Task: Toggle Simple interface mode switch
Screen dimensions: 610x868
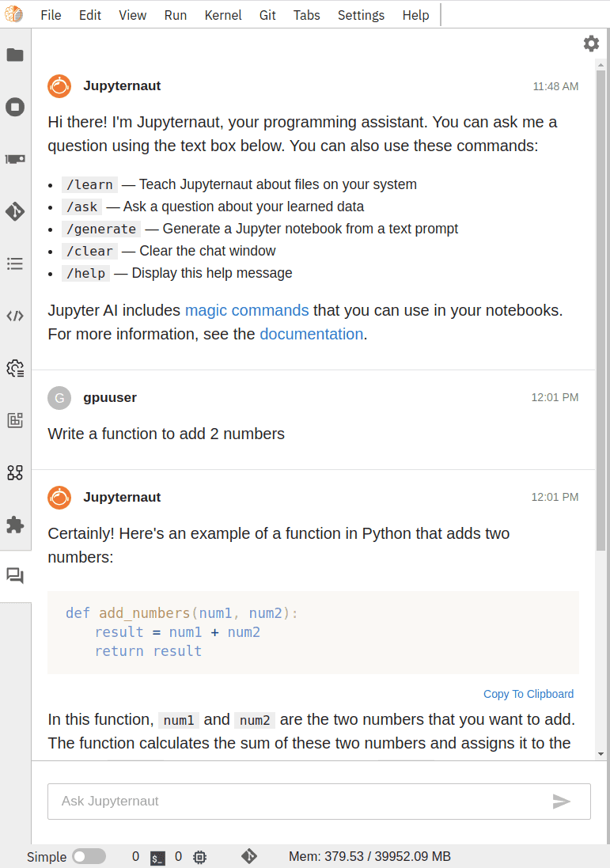Action: tap(89, 857)
